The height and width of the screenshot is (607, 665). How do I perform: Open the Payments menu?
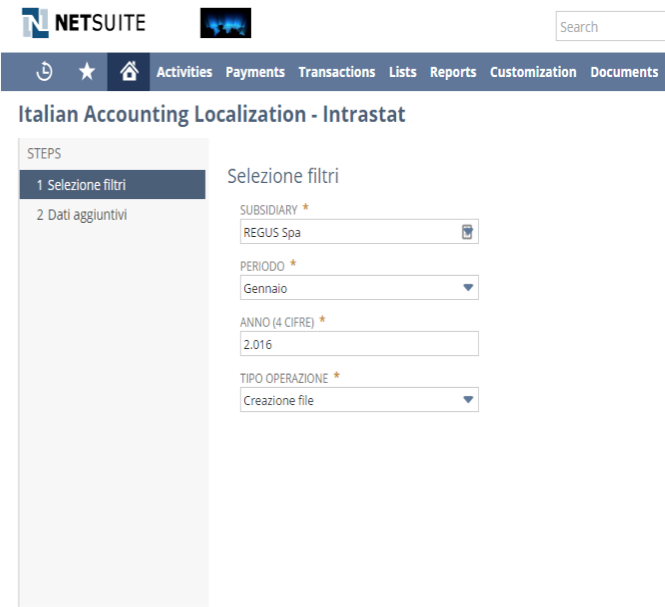(255, 72)
